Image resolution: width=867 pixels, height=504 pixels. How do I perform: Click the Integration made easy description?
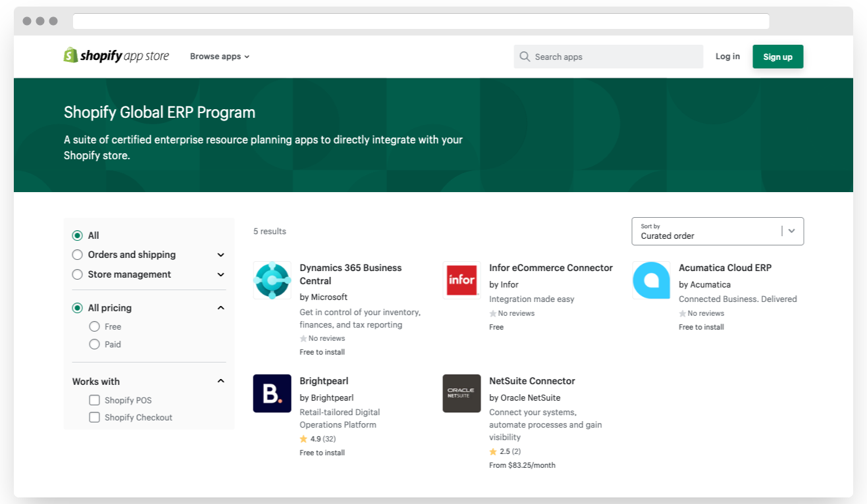[x=532, y=299]
